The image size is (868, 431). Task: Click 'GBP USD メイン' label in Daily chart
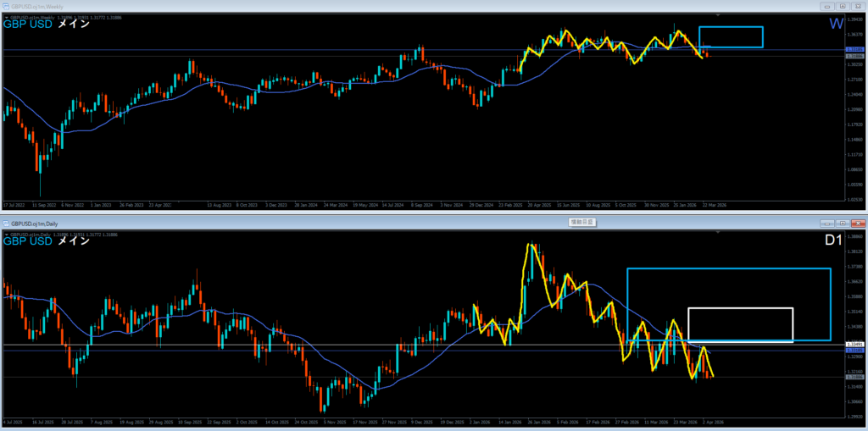(46, 241)
